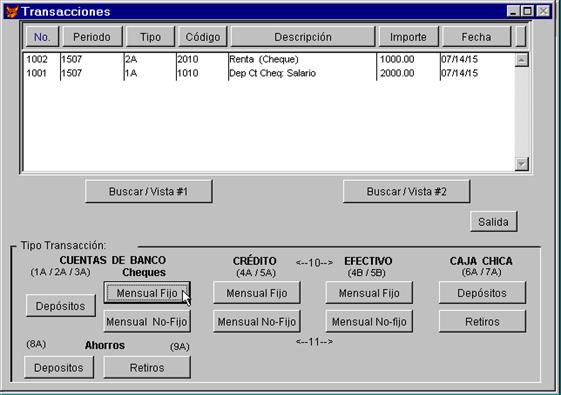Click Efectivo Mensual Fijo button
This screenshot has height=395, width=561.
click(x=369, y=293)
